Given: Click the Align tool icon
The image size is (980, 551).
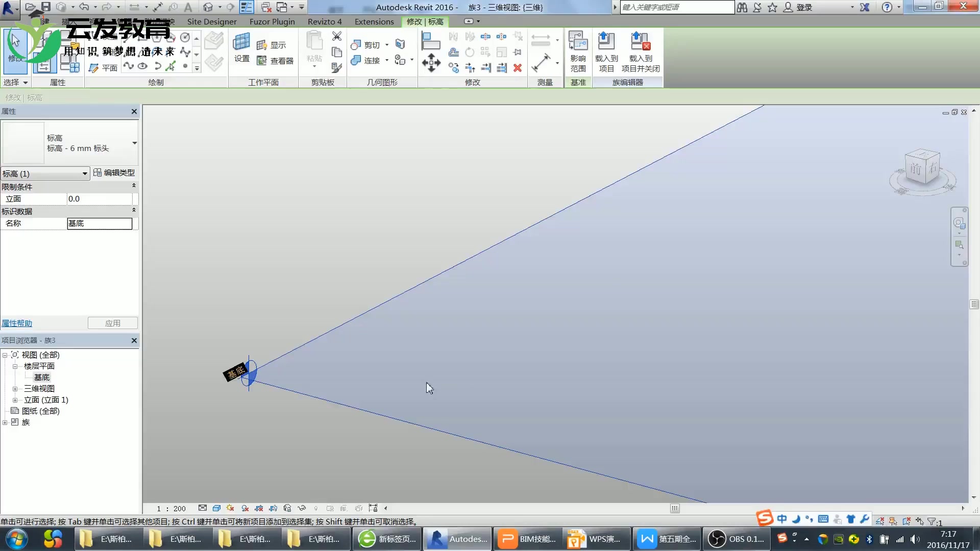Looking at the screenshot, I should tap(431, 41).
